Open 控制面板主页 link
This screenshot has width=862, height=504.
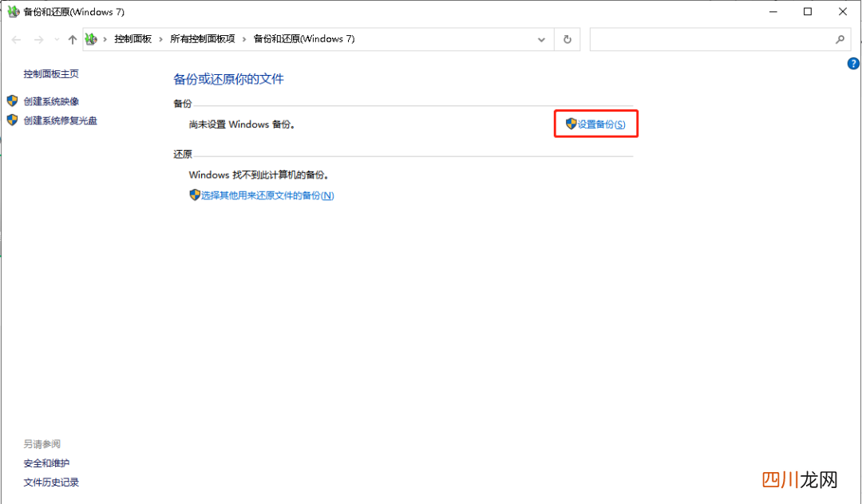(51, 73)
